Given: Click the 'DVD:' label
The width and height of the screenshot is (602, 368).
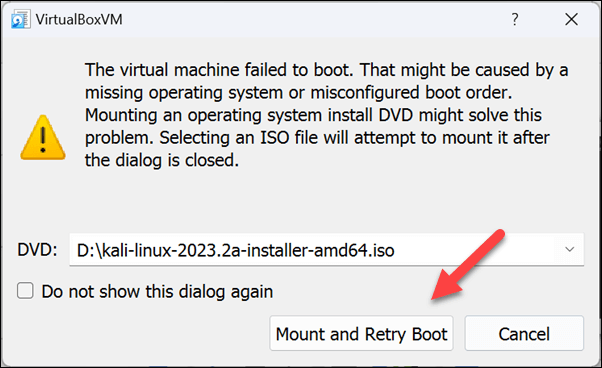Looking at the screenshot, I should click(x=37, y=250).
